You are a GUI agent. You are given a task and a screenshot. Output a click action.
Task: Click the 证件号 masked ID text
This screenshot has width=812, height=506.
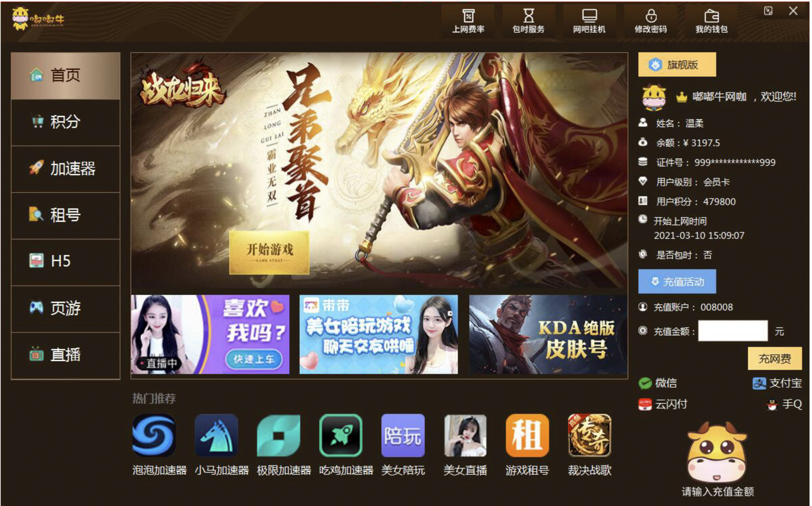(x=716, y=163)
